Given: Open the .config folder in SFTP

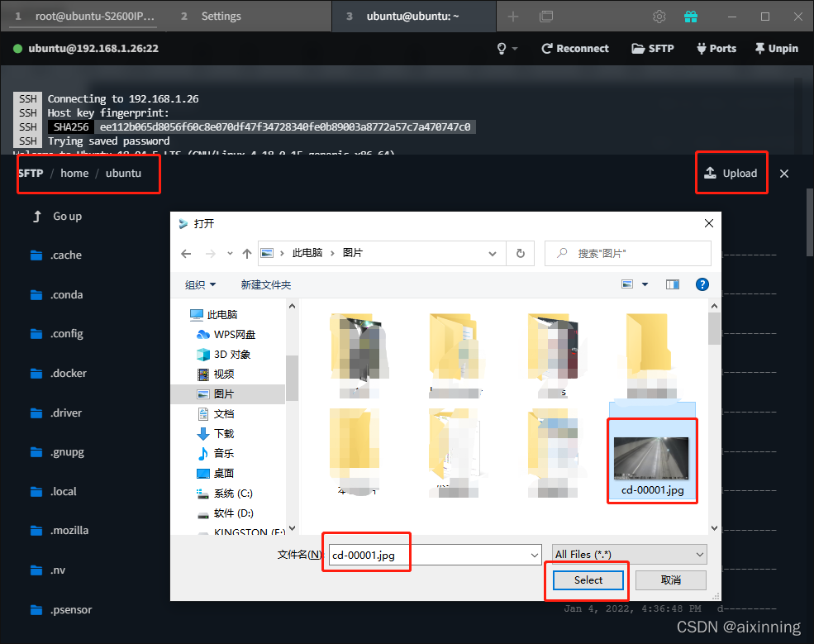Looking at the screenshot, I should tap(56, 333).
